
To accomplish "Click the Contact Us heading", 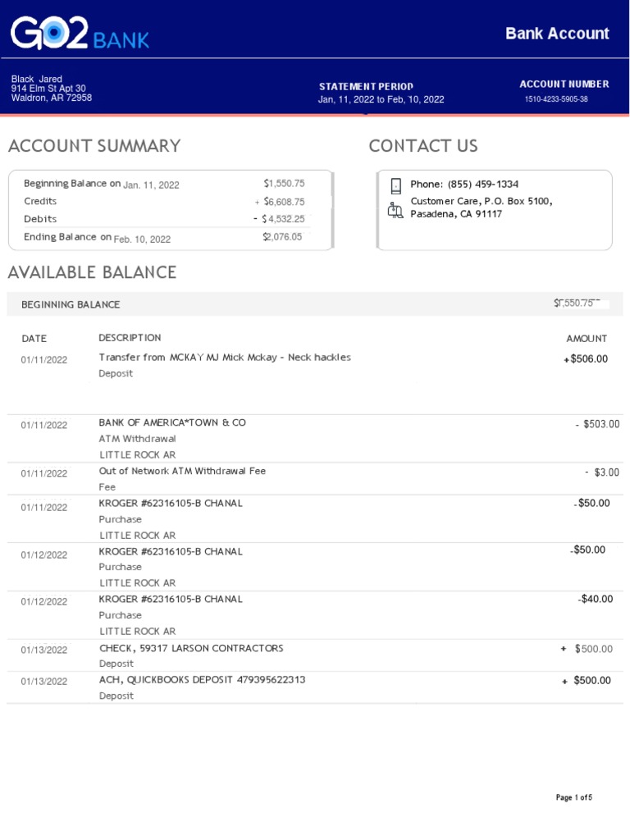I will (x=423, y=146).
